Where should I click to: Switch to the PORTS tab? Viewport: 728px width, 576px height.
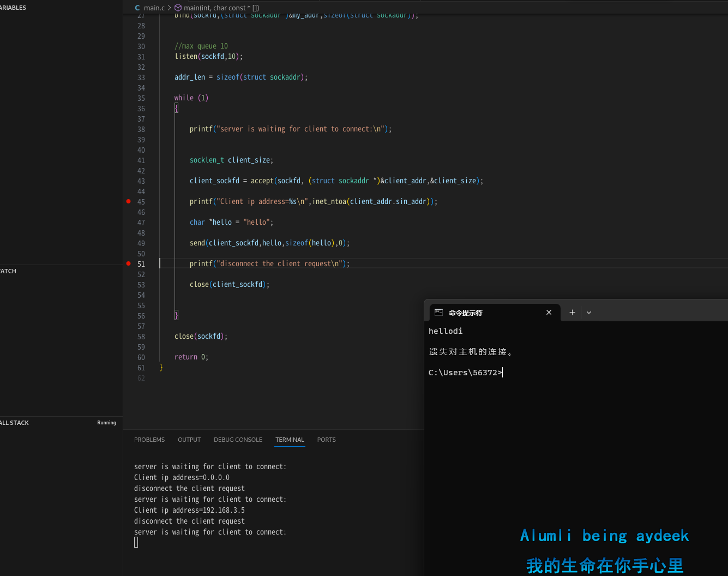(327, 440)
